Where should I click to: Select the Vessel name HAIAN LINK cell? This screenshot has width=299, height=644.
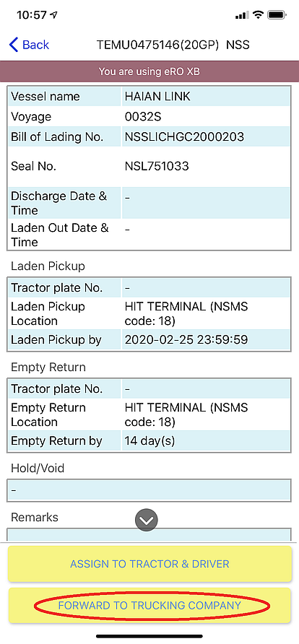tap(206, 97)
